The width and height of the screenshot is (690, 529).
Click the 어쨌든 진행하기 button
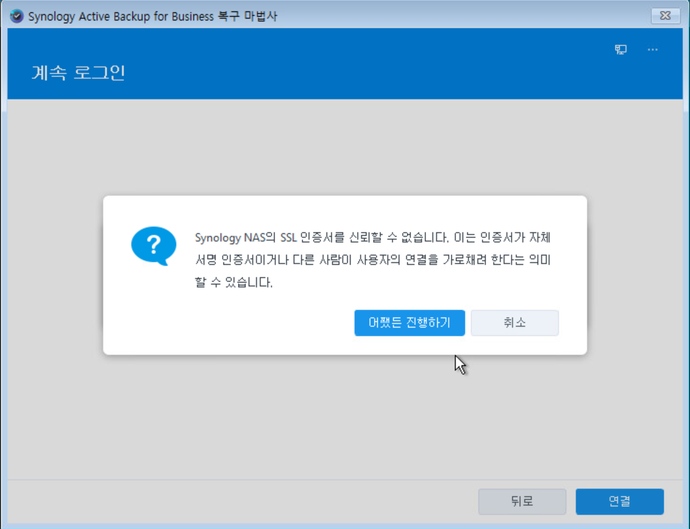[409, 323]
